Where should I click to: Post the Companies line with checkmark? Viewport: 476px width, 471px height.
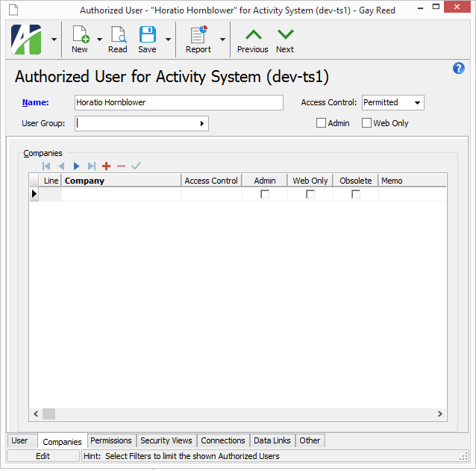136,166
